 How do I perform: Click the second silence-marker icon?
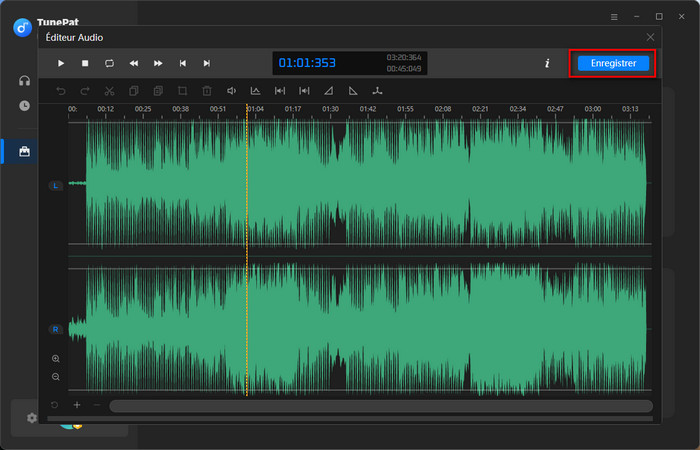(x=304, y=91)
